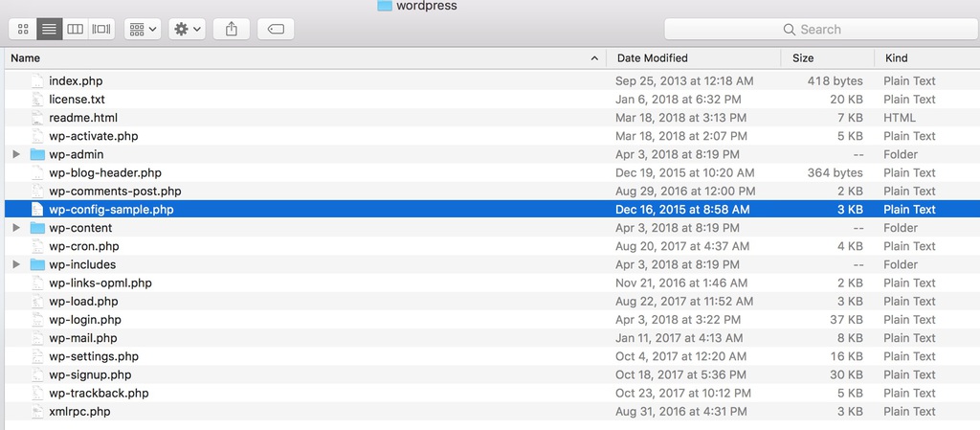Open the Action gear menu
Screen dimensions: 980x430
coord(187,29)
